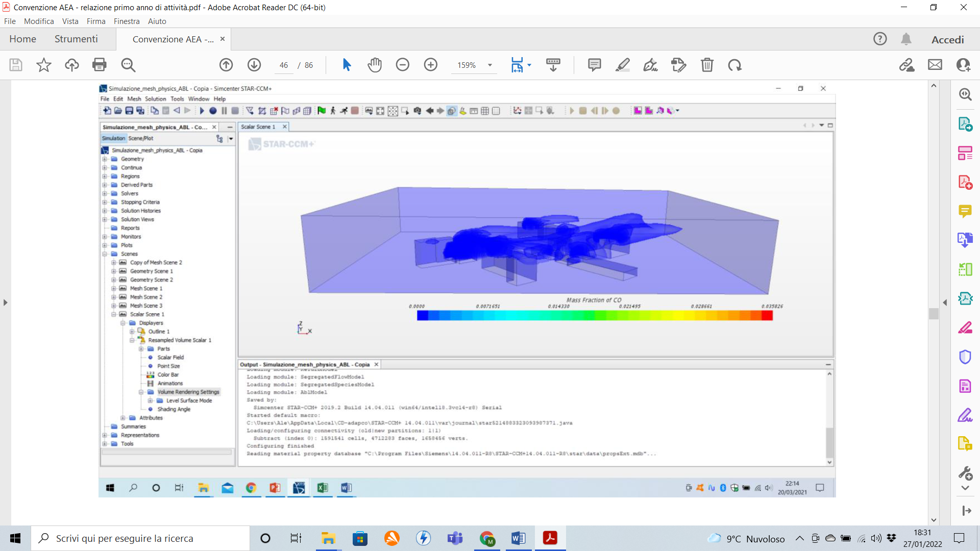This screenshot has width=980, height=551.
Task: Open the clock and date flyout
Action: pyautogui.click(x=923, y=538)
